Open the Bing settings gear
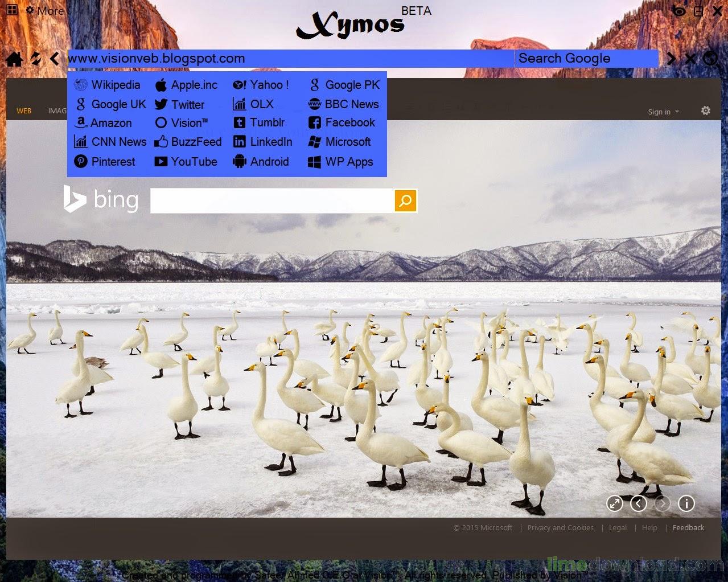Viewport: 728px width, 582px height. (x=706, y=110)
